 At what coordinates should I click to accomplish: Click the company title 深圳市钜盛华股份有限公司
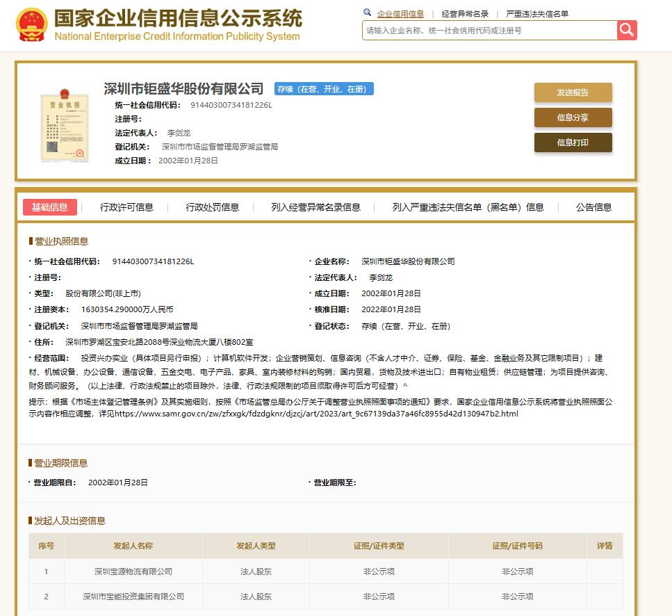[183, 89]
